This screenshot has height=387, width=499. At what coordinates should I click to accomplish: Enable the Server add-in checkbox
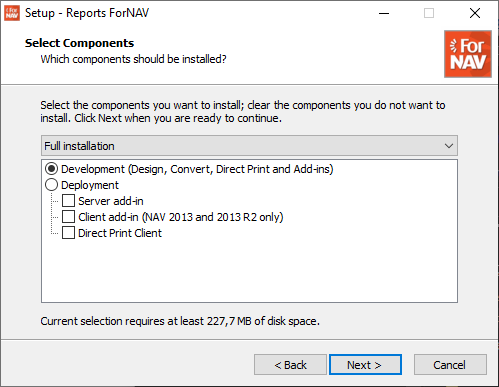coord(68,201)
